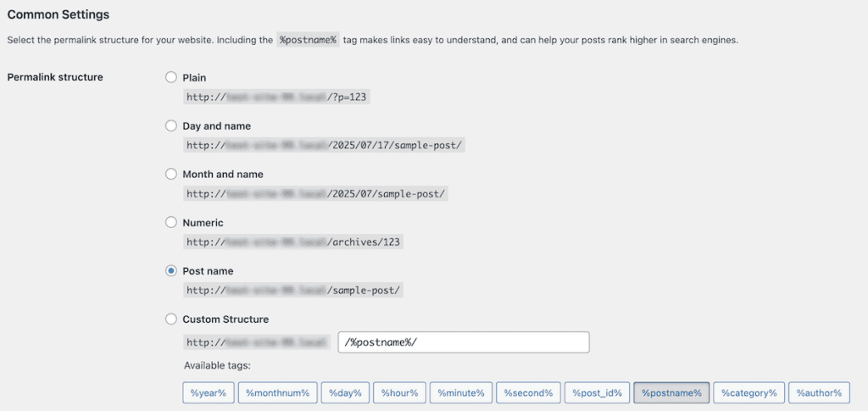Click the custom structure text field

point(463,342)
